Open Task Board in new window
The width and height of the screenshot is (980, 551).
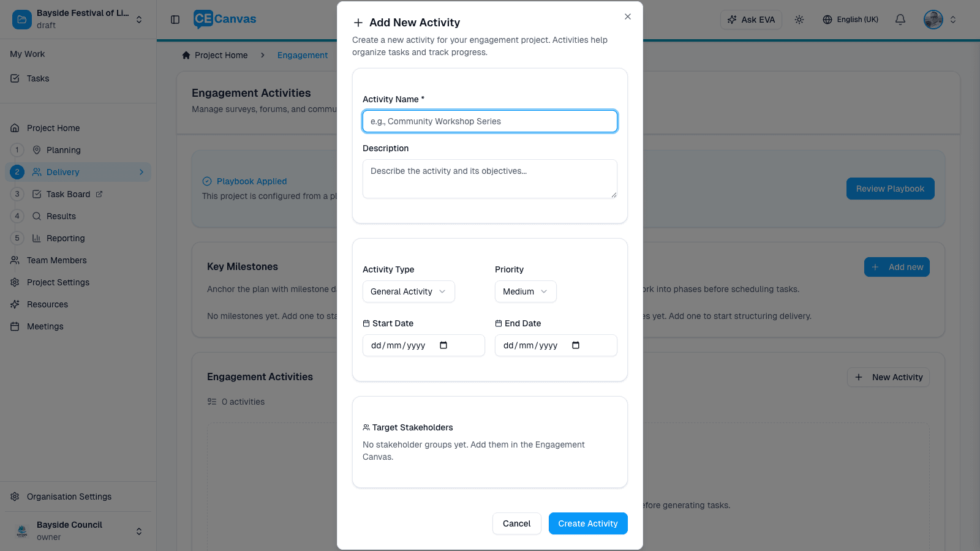click(99, 194)
